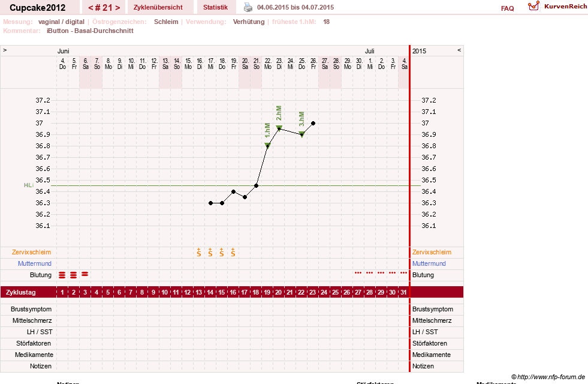This screenshot has height=384, width=588.
Task: Click the left Zervixschleim row label
Action: coord(32,252)
